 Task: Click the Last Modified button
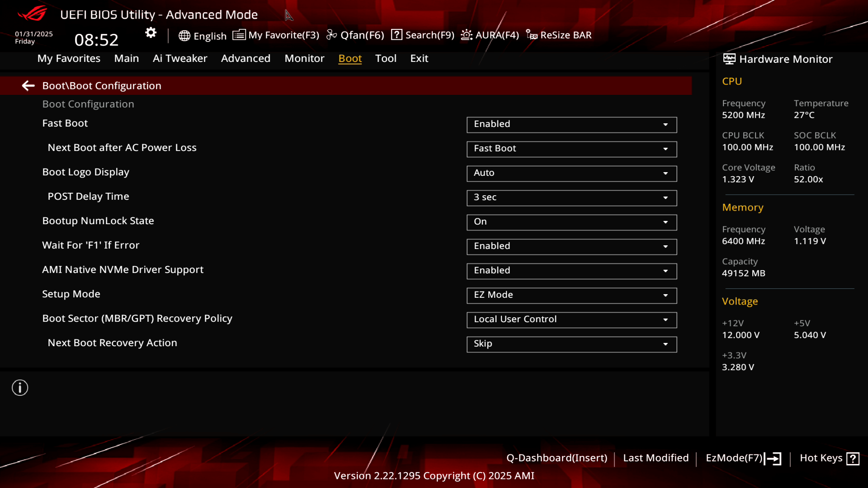pos(656,458)
